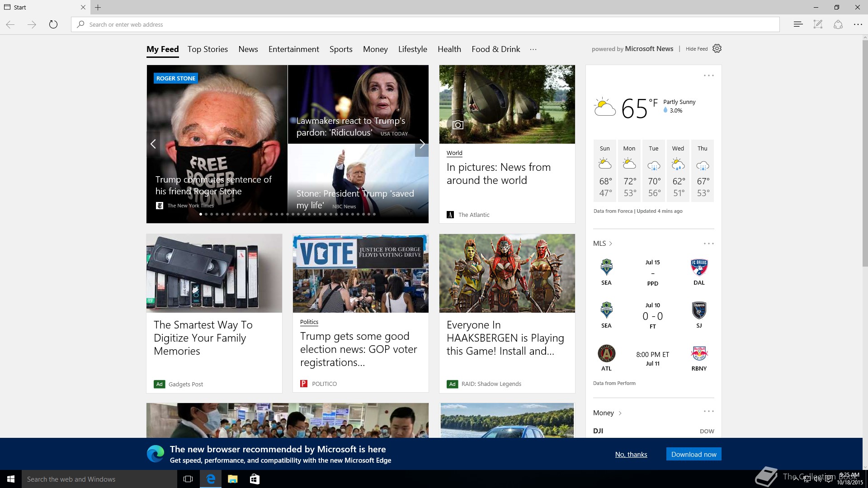Open feed settings gear icon
This screenshot has width=868, height=488.
[x=717, y=48]
